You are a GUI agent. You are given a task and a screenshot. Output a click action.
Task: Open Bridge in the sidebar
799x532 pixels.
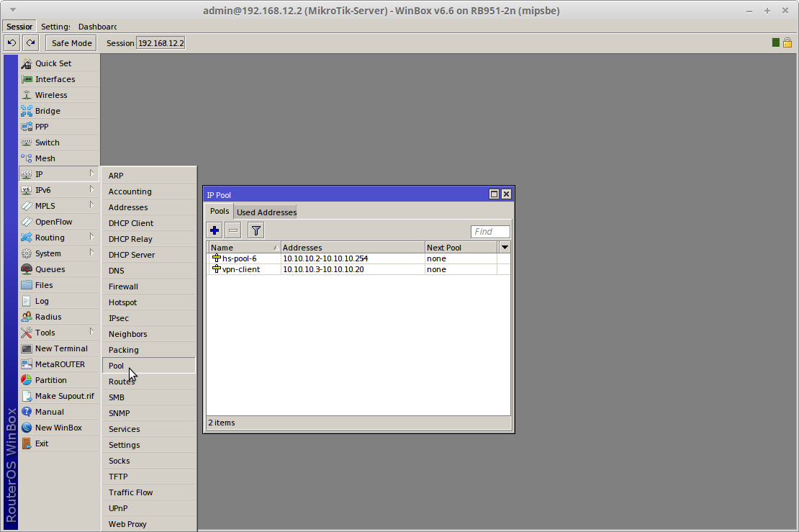coord(59,111)
